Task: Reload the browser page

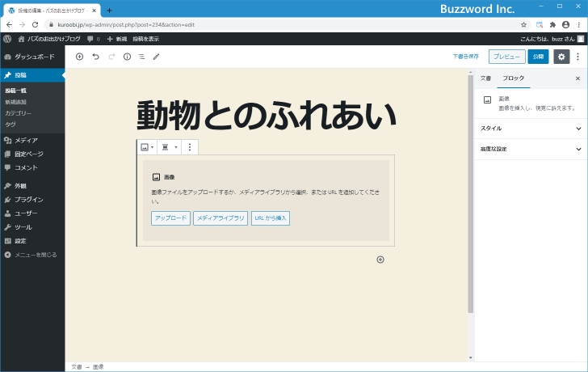Action: pos(35,25)
